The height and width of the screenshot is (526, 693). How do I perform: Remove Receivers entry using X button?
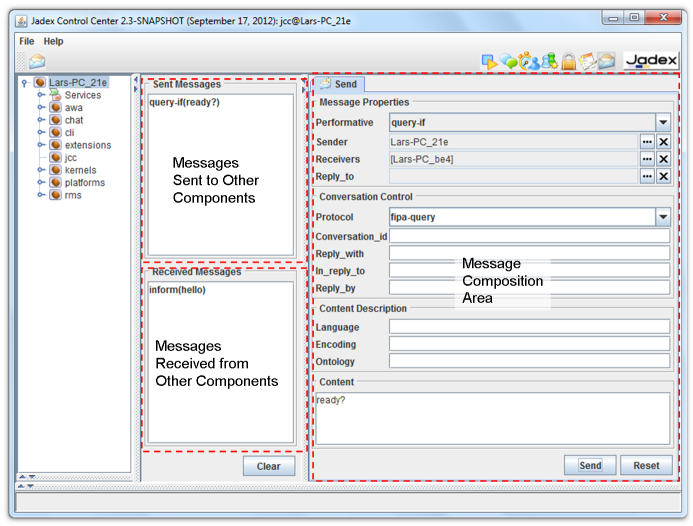click(663, 159)
